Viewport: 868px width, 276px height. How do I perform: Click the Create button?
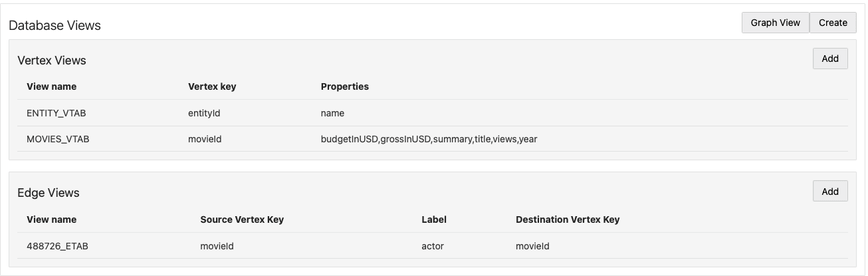pyautogui.click(x=833, y=23)
